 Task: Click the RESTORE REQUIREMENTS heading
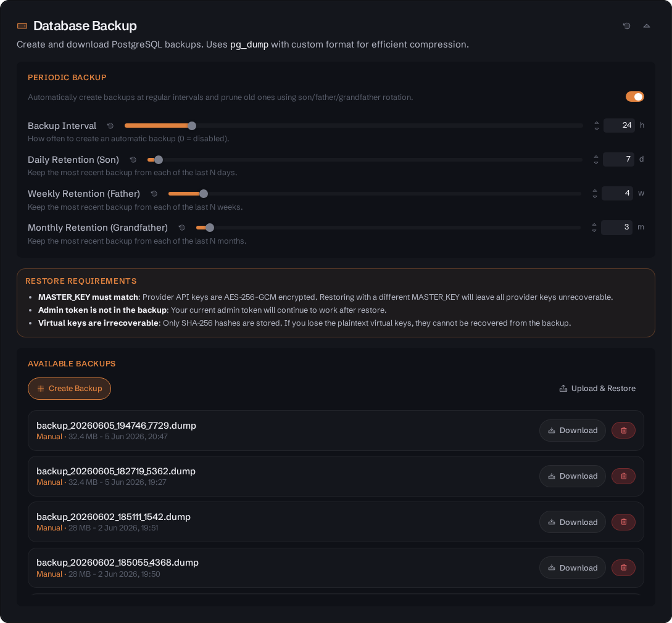click(x=81, y=281)
